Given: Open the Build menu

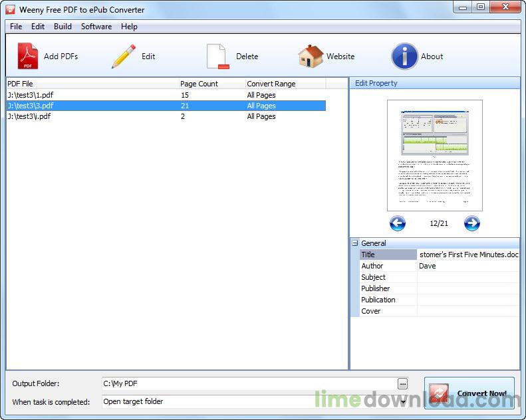Looking at the screenshot, I should pyautogui.click(x=63, y=27).
